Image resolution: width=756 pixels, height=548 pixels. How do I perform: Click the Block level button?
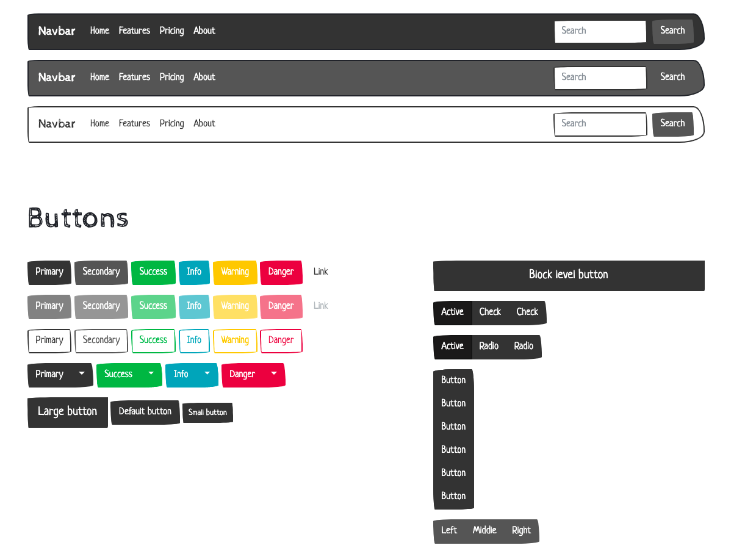[x=569, y=276]
